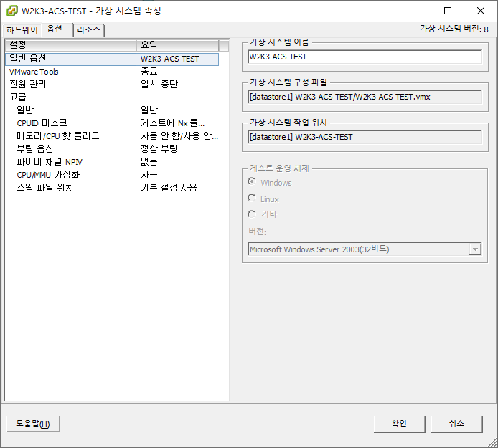Select the 파이버 채널 NPIV setting
This screenshot has height=448, width=498.
(112, 162)
